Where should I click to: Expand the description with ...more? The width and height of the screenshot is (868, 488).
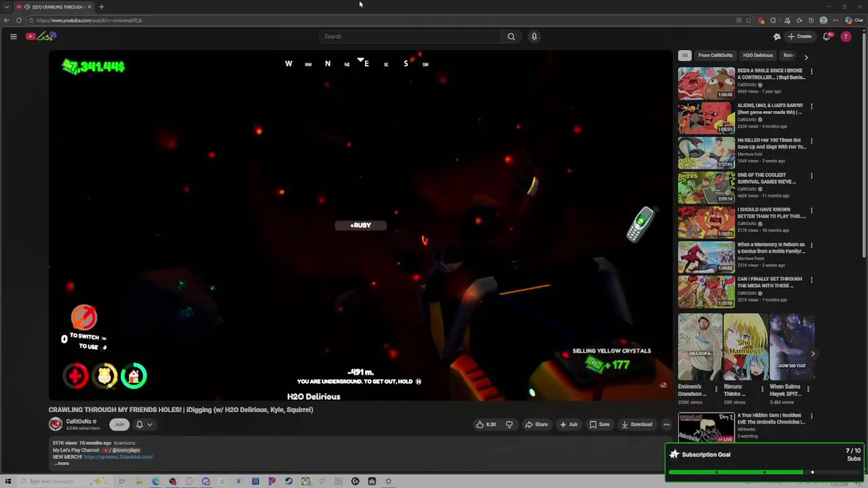tap(62, 464)
